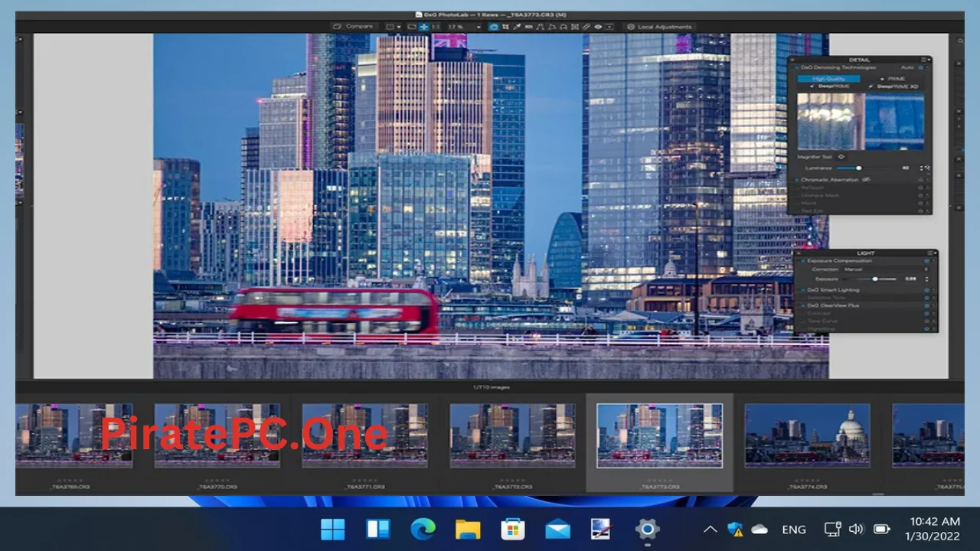The height and width of the screenshot is (551, 980).
Task: Close the LIGHT palette
Action: coord(799,253)
